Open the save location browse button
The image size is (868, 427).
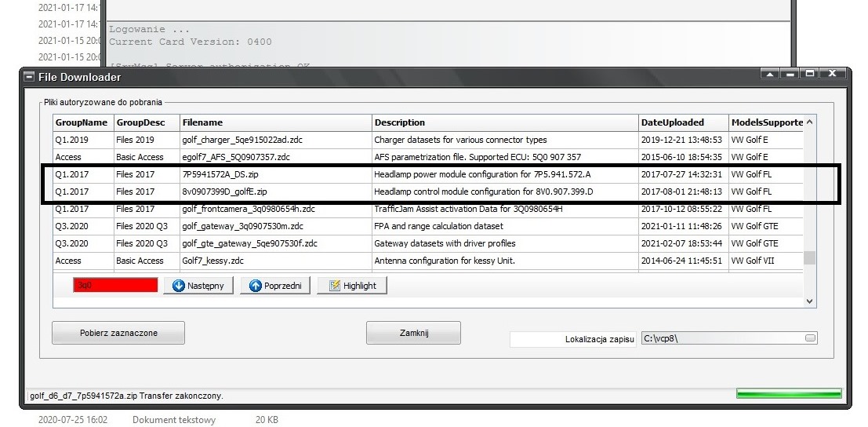811,338
